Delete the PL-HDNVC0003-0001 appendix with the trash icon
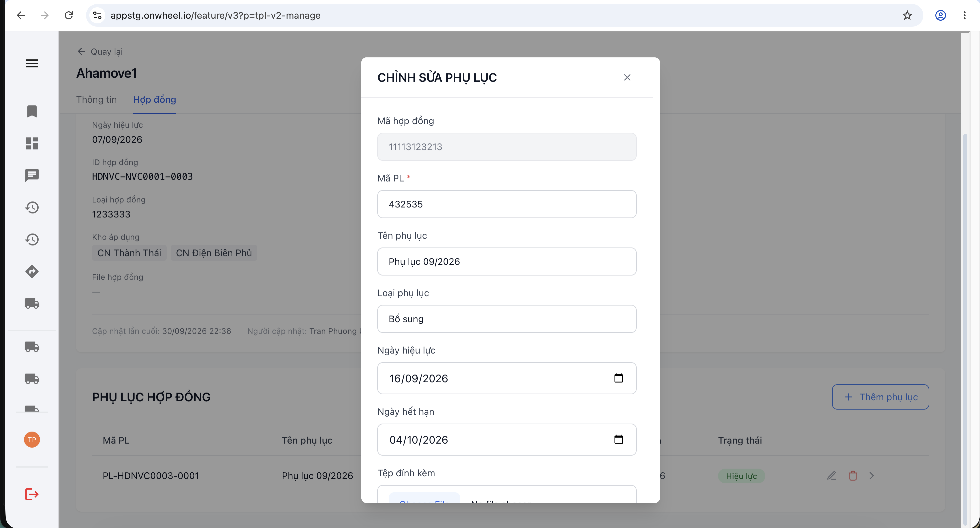The width and height of the screenshot is (980, 528). (853, 475)
